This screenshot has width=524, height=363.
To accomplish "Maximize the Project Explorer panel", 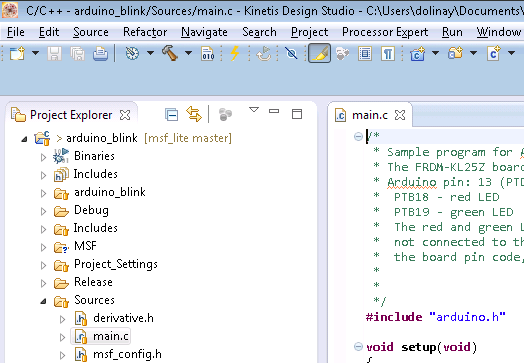I will coord(297,114).
